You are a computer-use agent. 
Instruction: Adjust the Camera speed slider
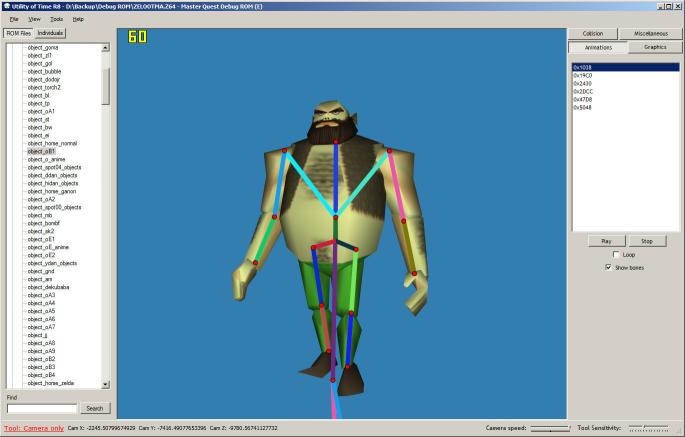click(550, 428)
